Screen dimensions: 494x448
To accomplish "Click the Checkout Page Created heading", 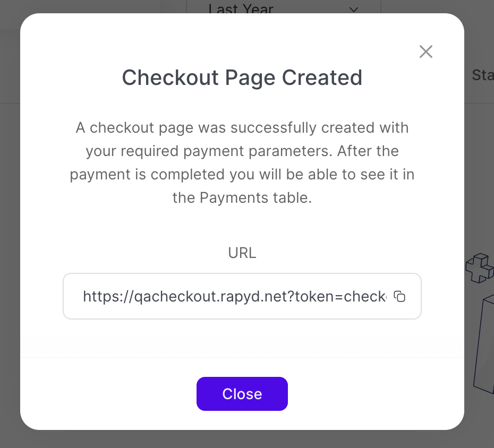I will click(x=242, y=77).
